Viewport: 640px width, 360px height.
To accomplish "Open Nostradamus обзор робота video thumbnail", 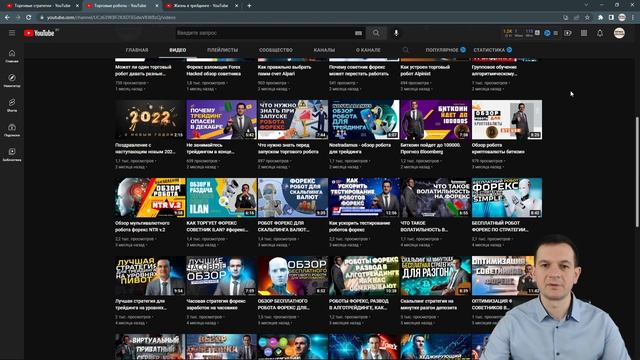I will tap(364, 120).
